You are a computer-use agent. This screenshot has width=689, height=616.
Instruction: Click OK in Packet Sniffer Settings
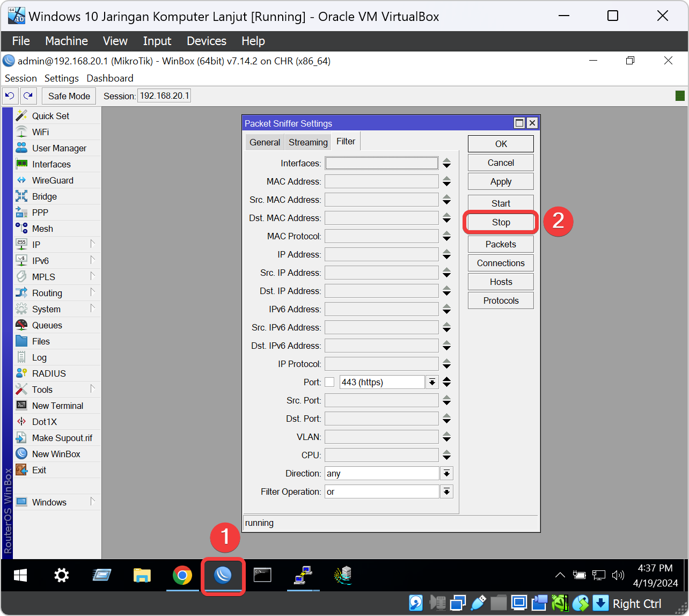[501, 144]
